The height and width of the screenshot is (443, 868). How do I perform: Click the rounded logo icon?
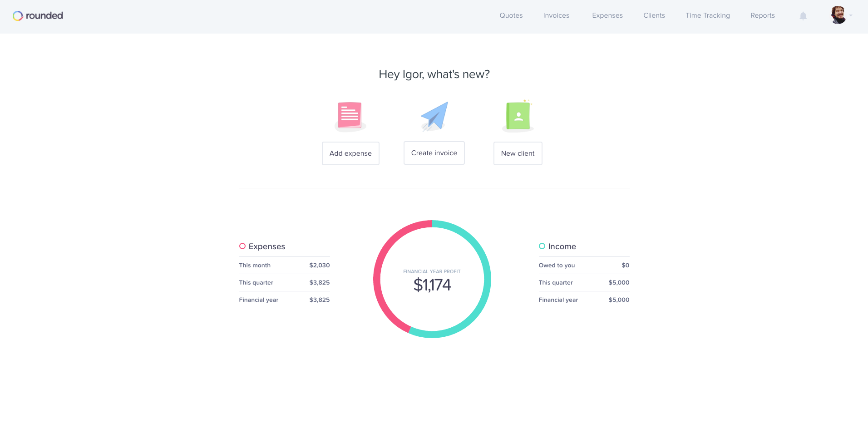click(x=18, y=16)
